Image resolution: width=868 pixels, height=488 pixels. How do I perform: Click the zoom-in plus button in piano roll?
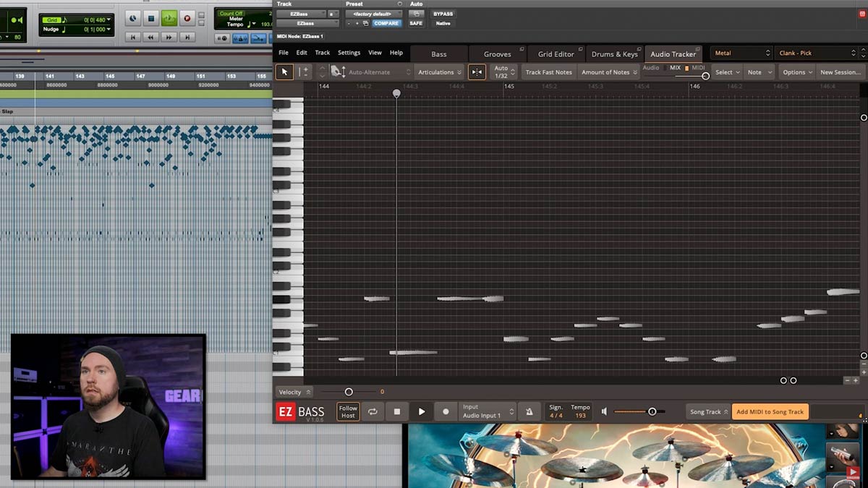pyautogui.click(x=856, y=380)
